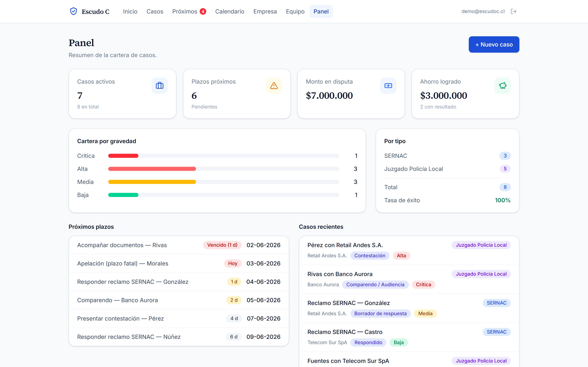The image size is (588, 367).
Task: Click the logout icon beside the email
Action: [514, 11]
